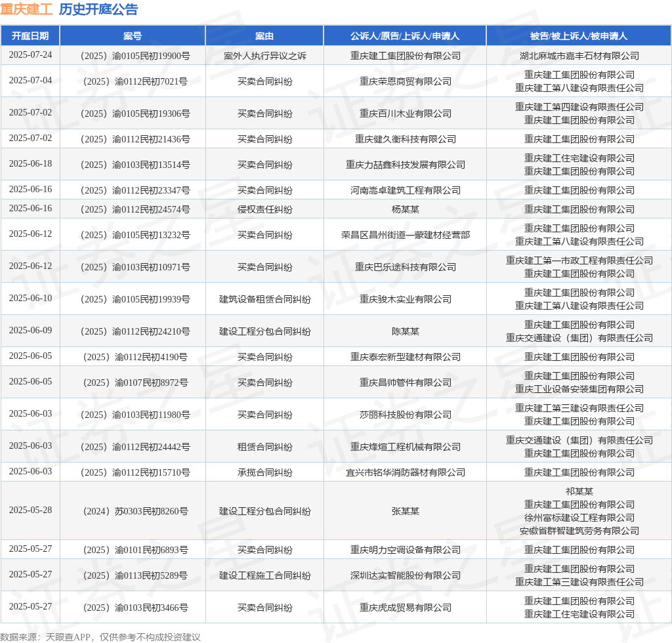Screen dimensions: 672x643
Task: Select date cell 2025-05-28
Action: point(30,510)
